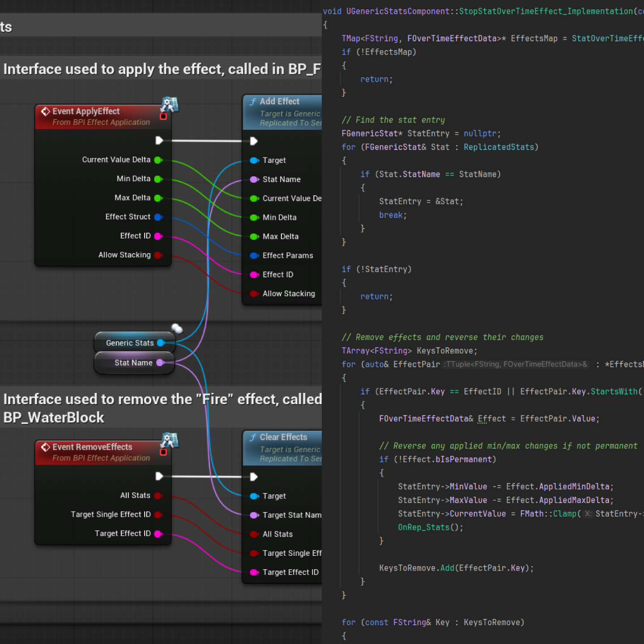Click Target input pin on Clear Effects node
This screenshot has width=644, height=644.
point(254,496)
